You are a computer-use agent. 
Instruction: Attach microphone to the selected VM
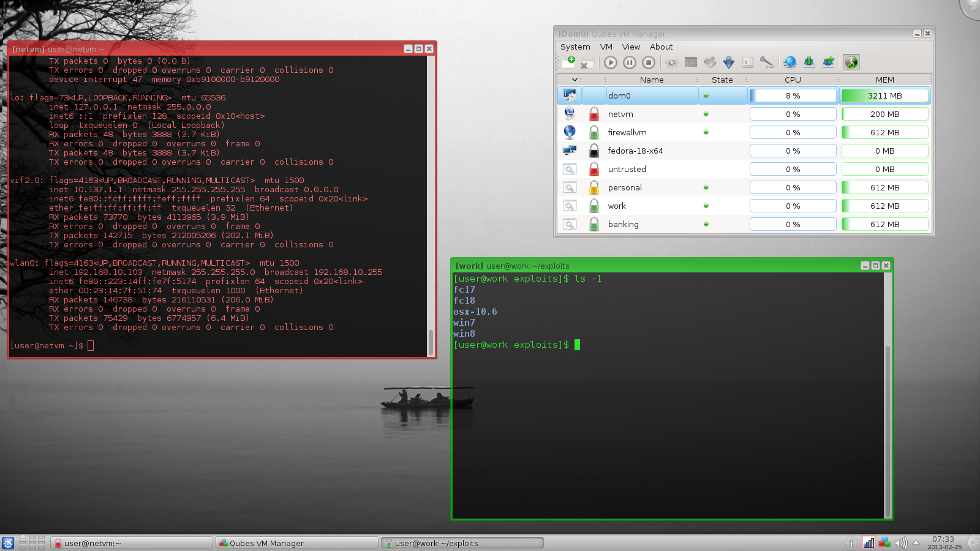pyautogui.click(x=766, y=62)
